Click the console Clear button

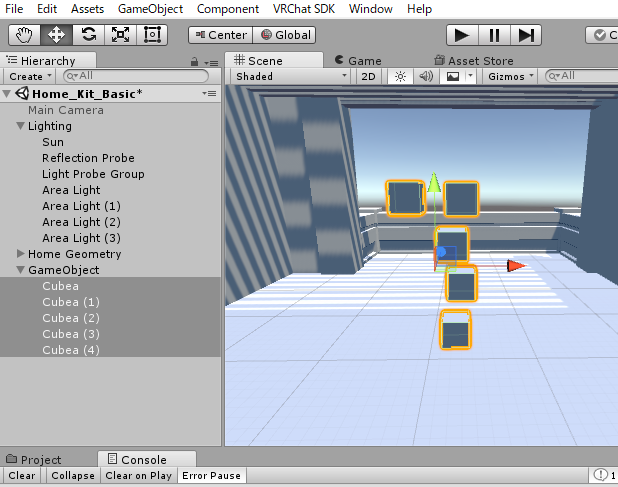click(x=22, y=476)
